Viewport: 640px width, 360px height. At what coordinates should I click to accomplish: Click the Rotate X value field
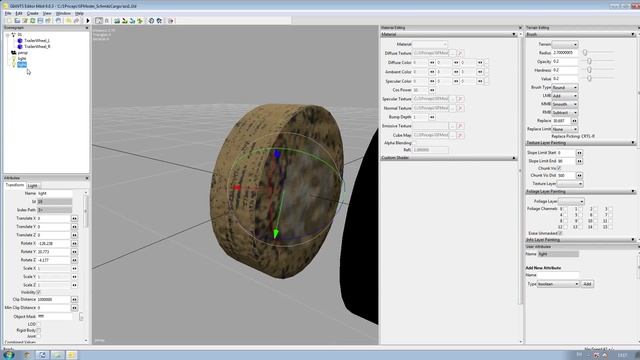[54, 243]
